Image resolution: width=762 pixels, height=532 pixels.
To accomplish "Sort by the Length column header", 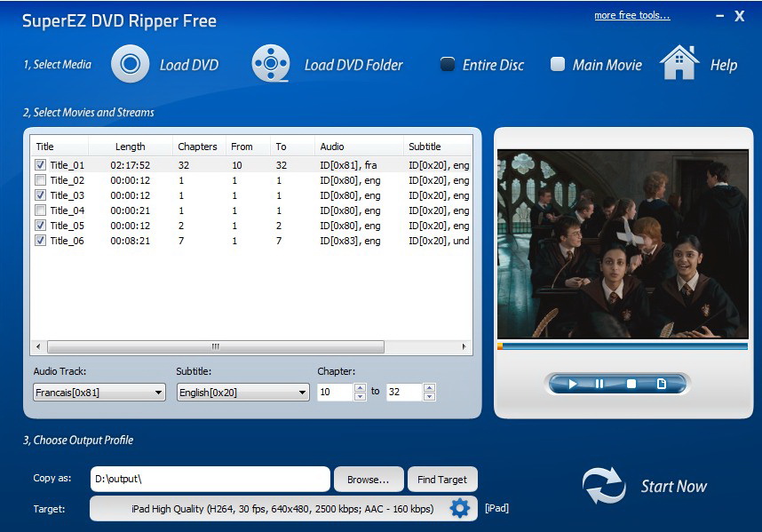I will click(131, 147).
